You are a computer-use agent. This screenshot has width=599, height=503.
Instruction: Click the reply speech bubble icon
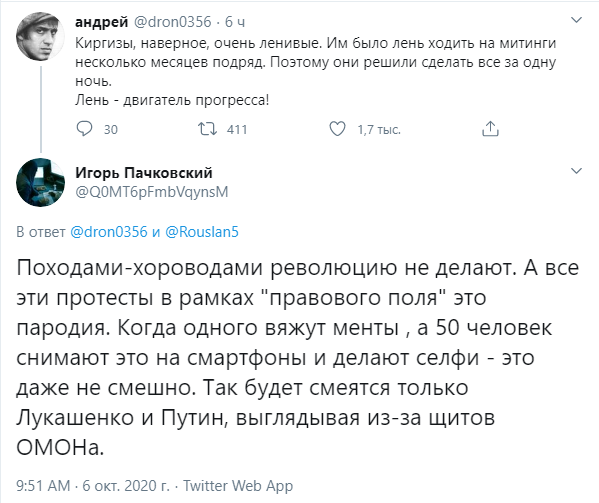(x=84, y=129)
